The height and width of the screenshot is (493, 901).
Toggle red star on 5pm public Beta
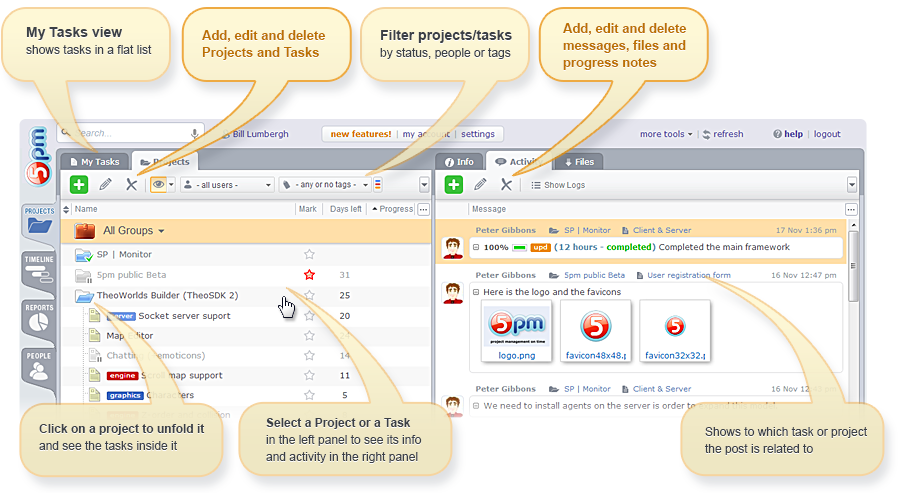pos(309,275)
